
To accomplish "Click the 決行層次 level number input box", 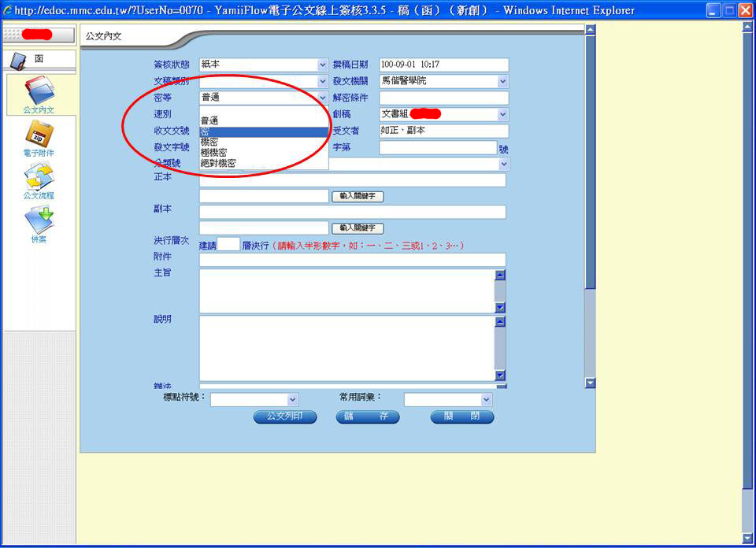I will pyautogui.click(x=228, y=244).
